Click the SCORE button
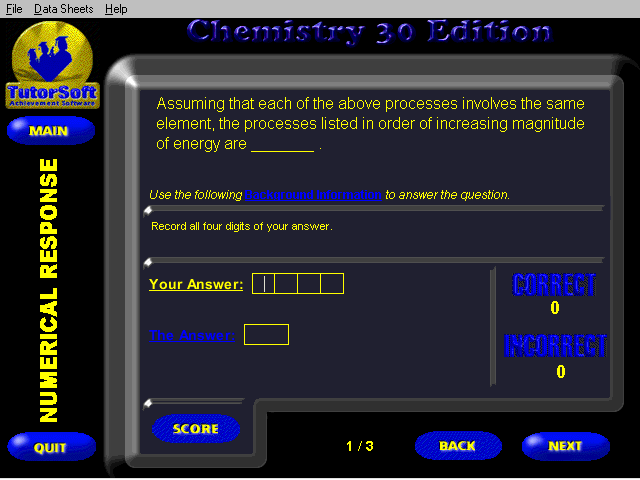Image resolution: width=640 pixels, height=480 pixels. pos(196,429)
